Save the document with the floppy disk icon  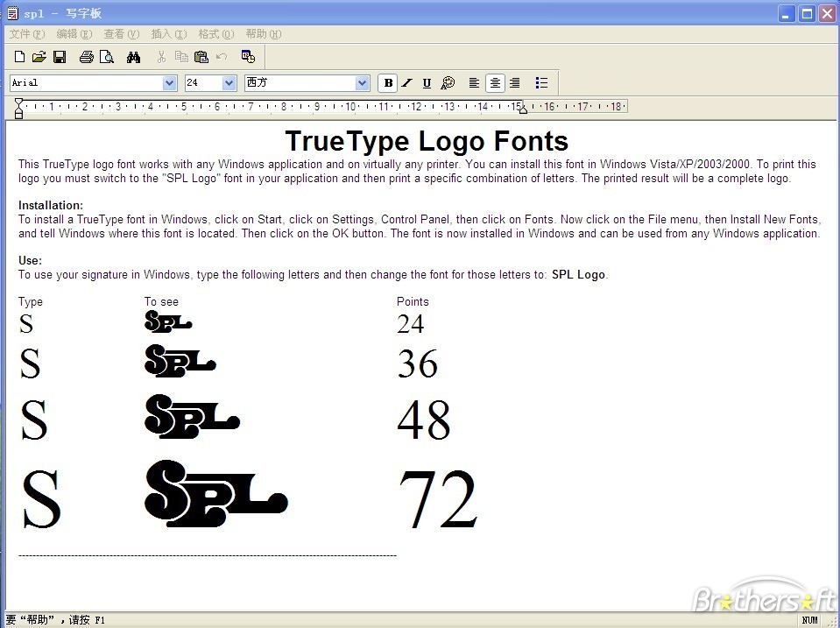coord(60,57)
